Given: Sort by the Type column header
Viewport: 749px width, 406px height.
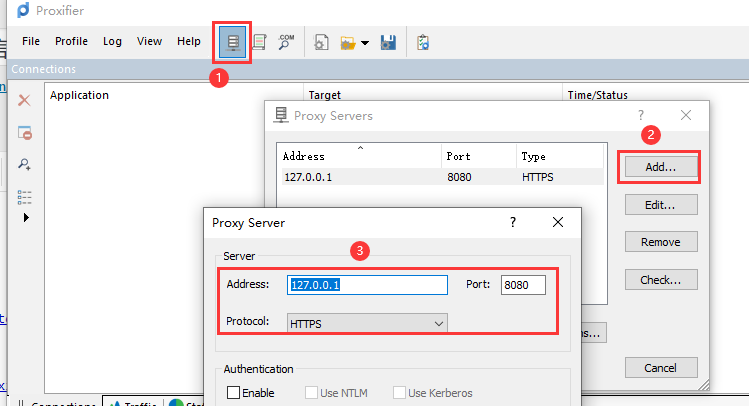Looking at the screenshot, I should 560,156.
